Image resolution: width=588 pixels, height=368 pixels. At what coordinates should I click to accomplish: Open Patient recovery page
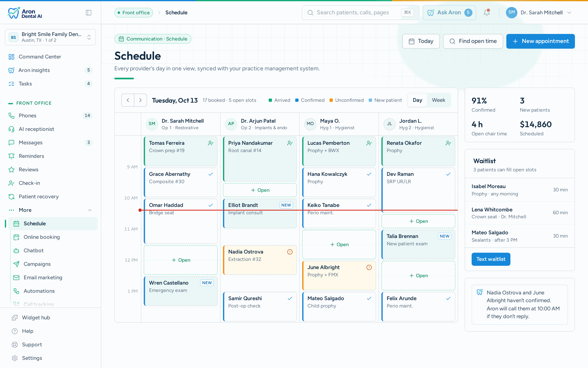point(51,197)
